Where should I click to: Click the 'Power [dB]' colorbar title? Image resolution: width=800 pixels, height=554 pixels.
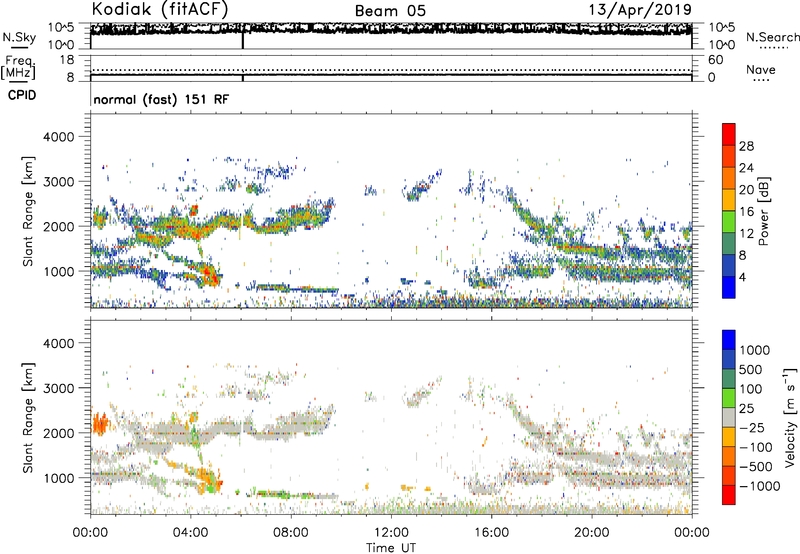pos(764,211)
